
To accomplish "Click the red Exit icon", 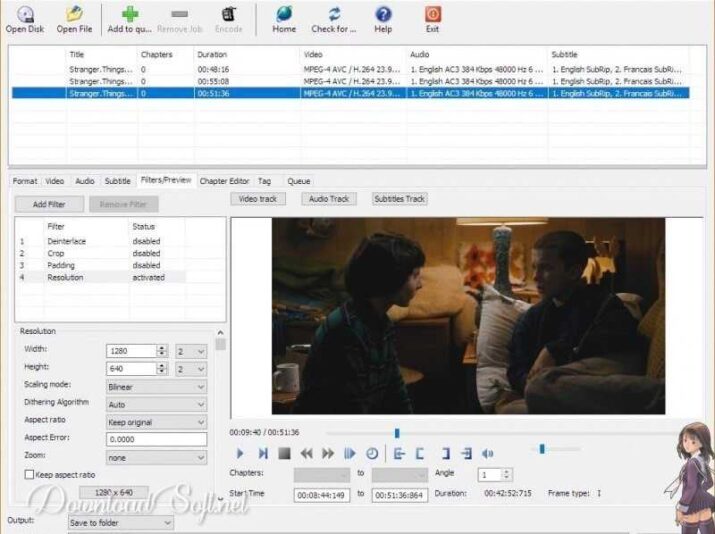I will tap(432, 20).
